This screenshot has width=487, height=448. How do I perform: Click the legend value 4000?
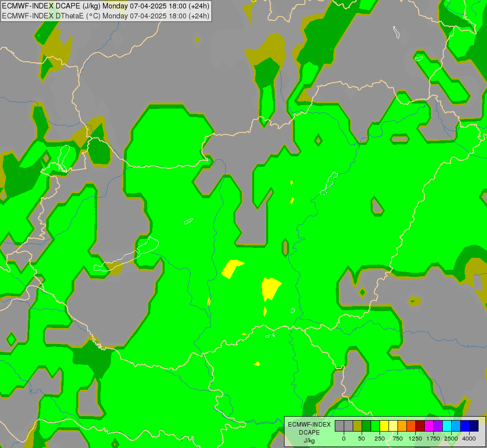pos(469,439)
